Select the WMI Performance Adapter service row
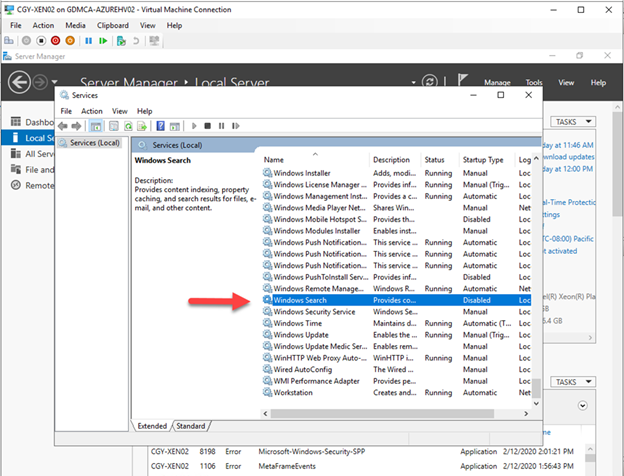 [396, 381]
